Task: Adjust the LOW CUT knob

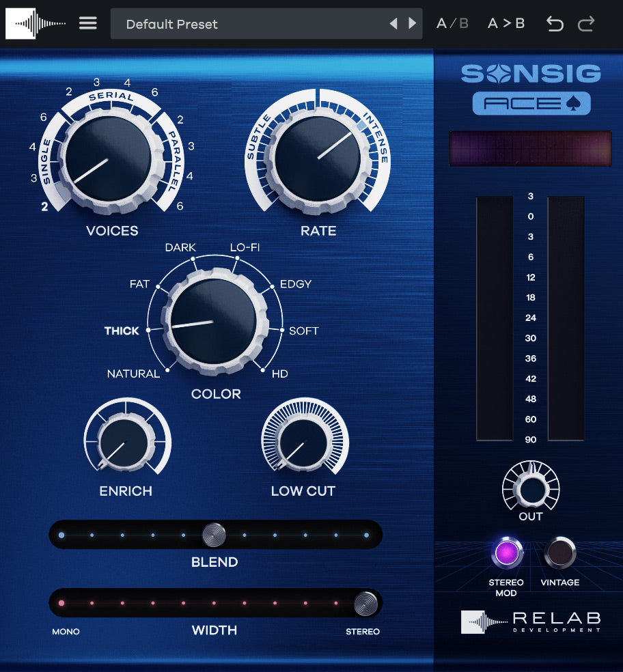Action: (304, 440)
